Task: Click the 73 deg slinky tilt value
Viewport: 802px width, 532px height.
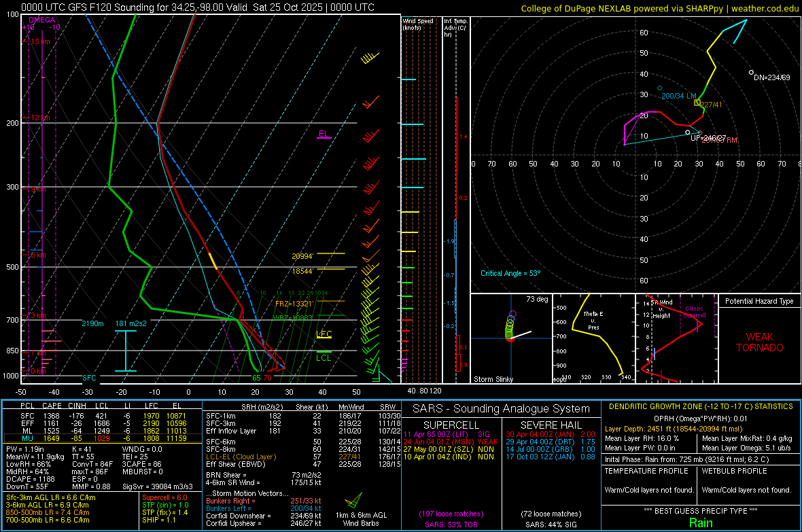Action: [x=537, y=299]
